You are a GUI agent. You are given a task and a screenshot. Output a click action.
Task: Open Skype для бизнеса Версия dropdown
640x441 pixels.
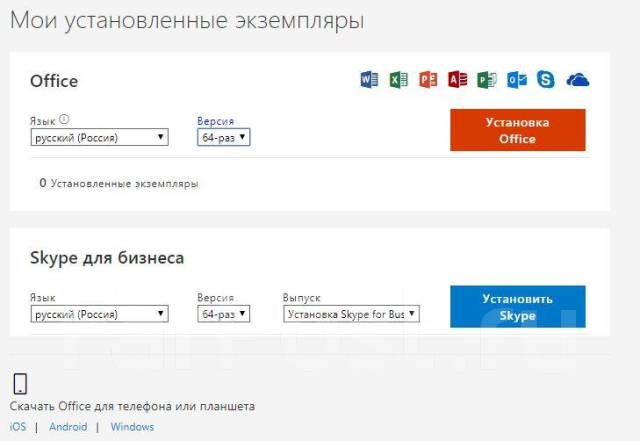(224, 314)
